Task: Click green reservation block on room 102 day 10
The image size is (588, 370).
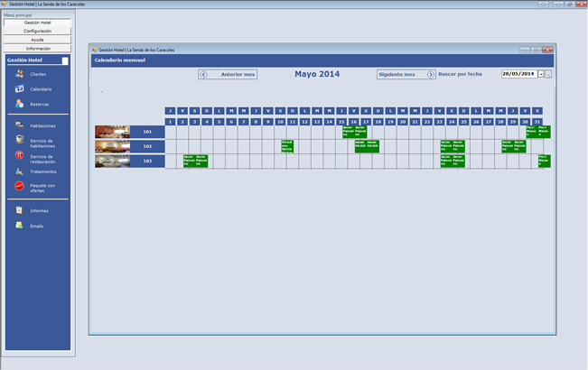Action: (x=287, y=146)
